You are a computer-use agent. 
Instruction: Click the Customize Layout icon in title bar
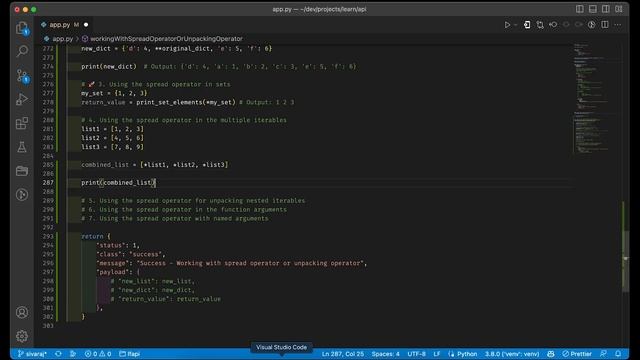619,9
